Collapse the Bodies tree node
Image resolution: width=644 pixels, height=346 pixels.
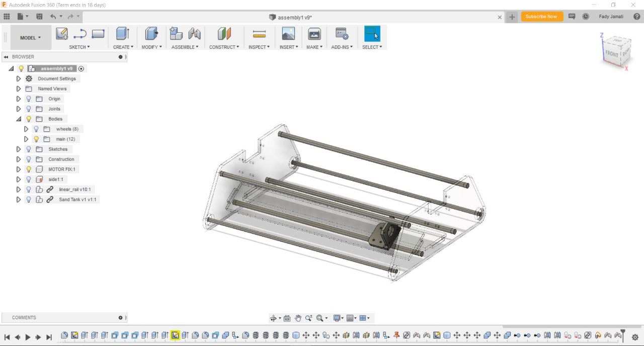tap(19, 119)
